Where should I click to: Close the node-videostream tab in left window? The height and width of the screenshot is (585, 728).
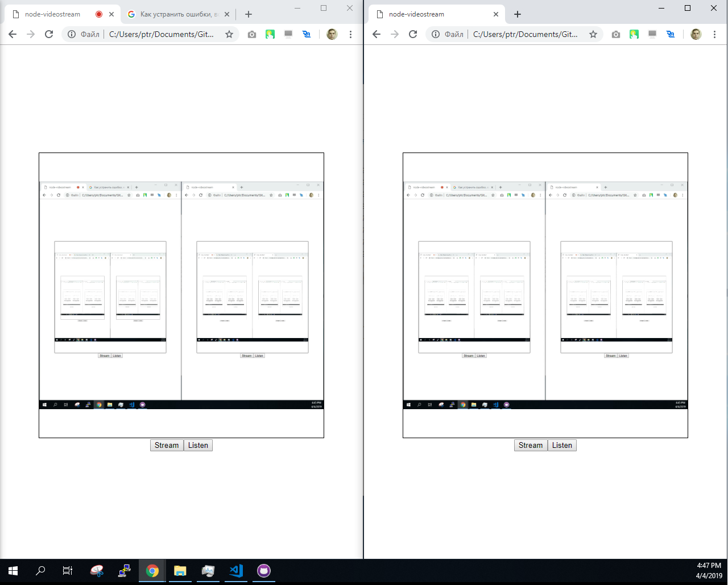tap(111, 14)
